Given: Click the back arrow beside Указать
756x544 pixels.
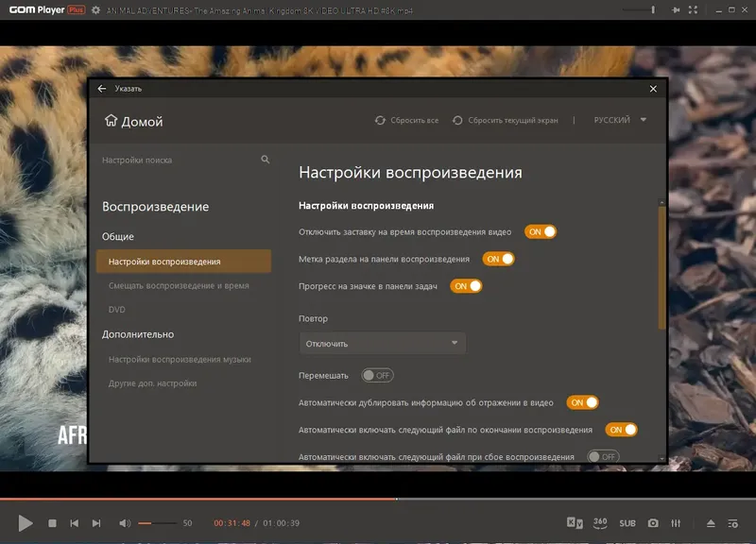Looking at the screenshot, I should [x=102, y=88].
